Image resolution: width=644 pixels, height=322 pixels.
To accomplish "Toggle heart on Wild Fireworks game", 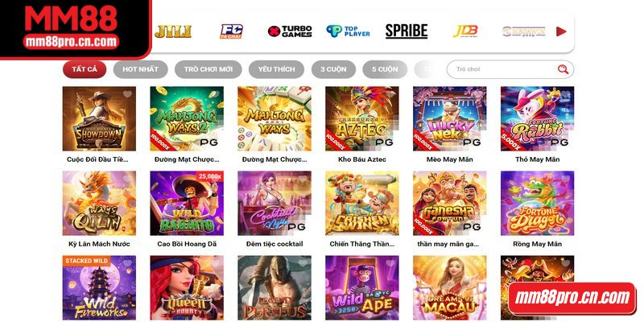I will point(128,263).
